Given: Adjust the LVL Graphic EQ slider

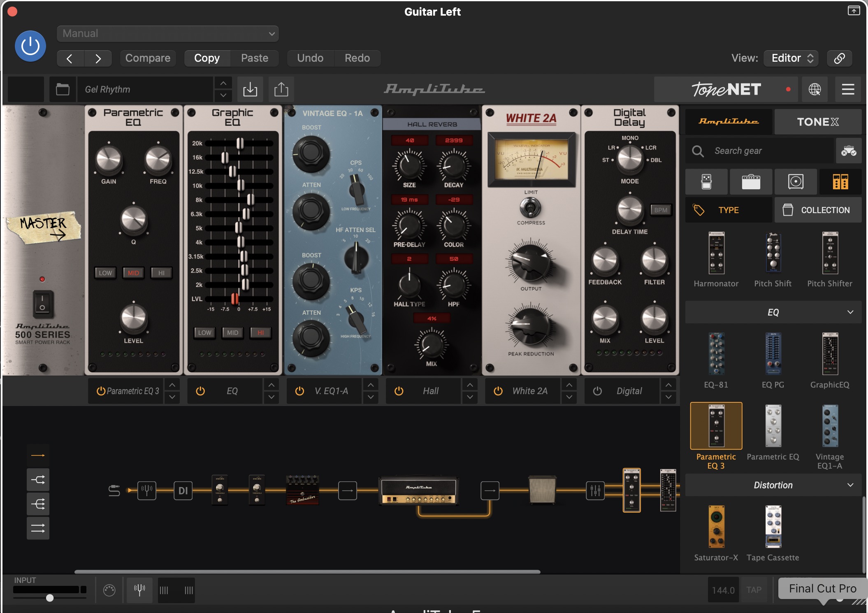Looking at the screenshot, I should (235, 299).
